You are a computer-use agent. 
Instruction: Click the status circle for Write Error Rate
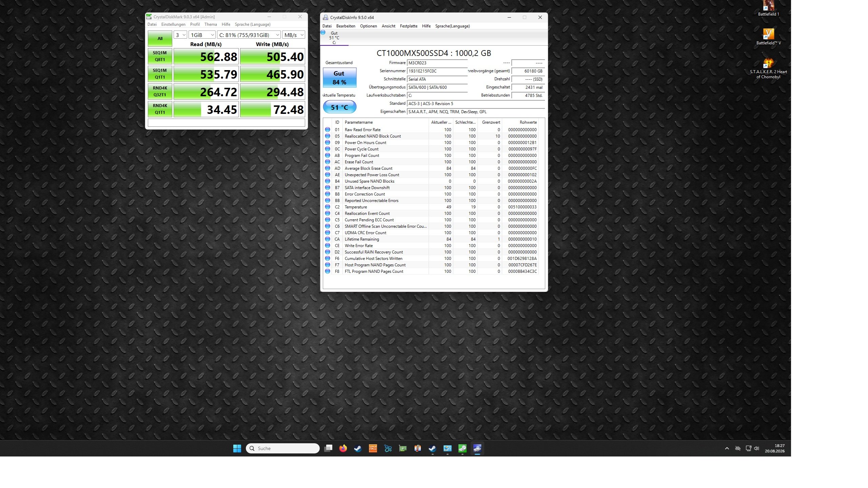pos(328,245)
